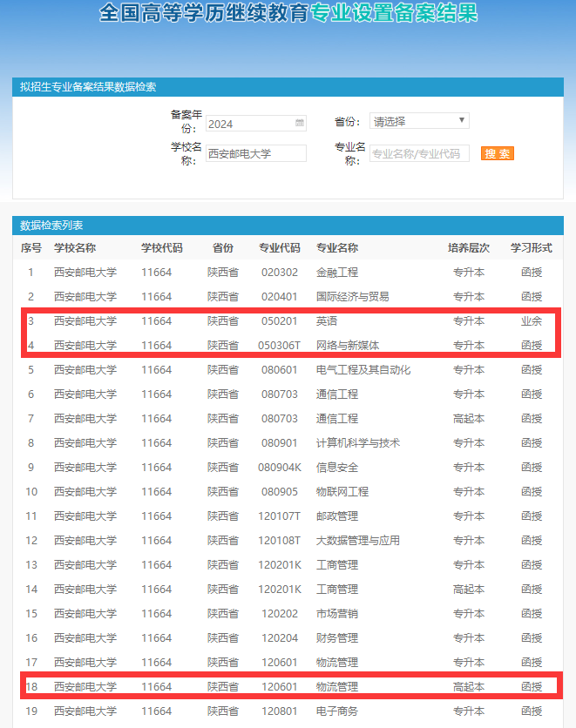
Task: Select the 市场营销 major cell
Action: 337,614
